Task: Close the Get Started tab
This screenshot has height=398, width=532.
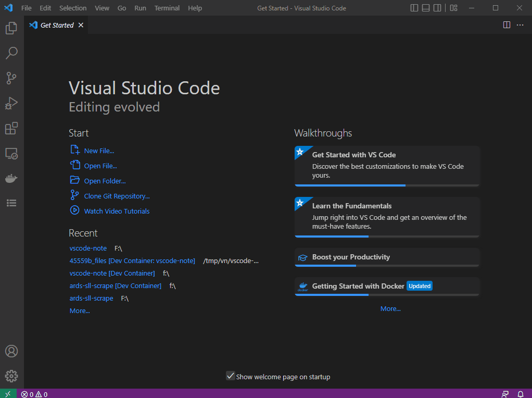Action: tap(81, 25)
